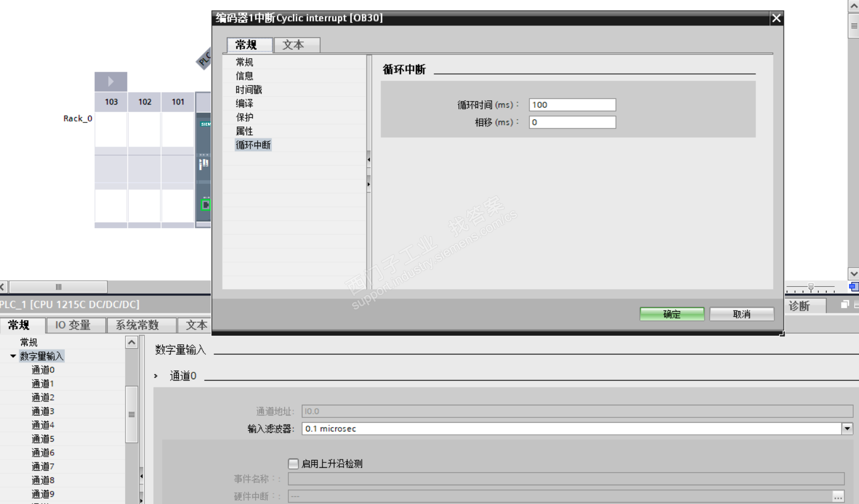Switch to the 系统常数 tab
The width and height of the screenshot is (859, 504).
click(141, 325)
